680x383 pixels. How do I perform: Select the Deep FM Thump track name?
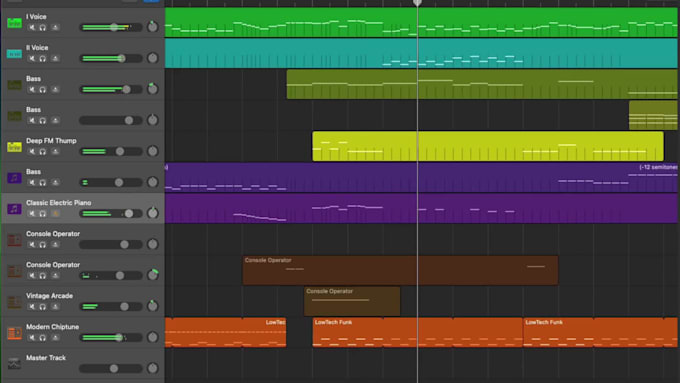tap(51, 141)
